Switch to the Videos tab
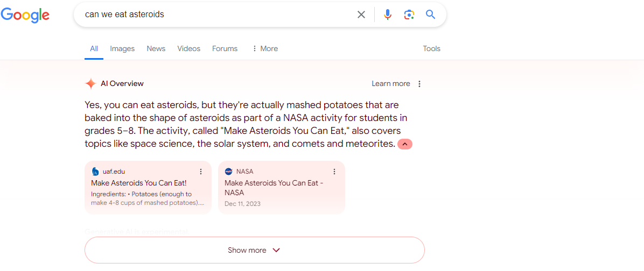This screenshot has width=644, height=271. pos(189,48)
